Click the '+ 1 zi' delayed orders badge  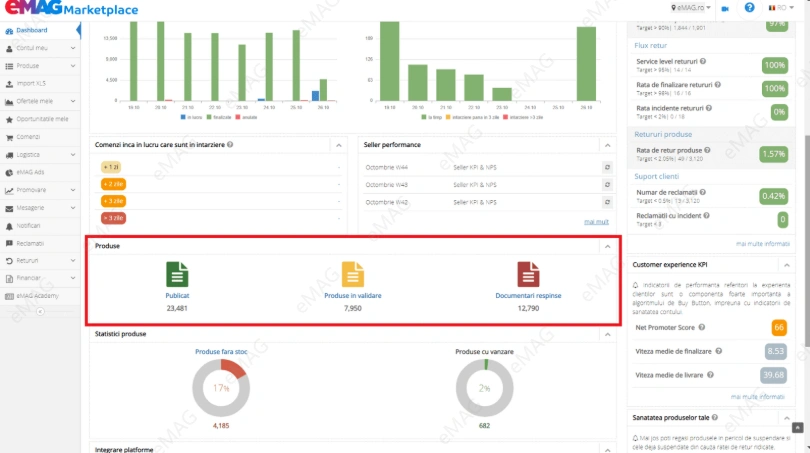pos(112,167)
